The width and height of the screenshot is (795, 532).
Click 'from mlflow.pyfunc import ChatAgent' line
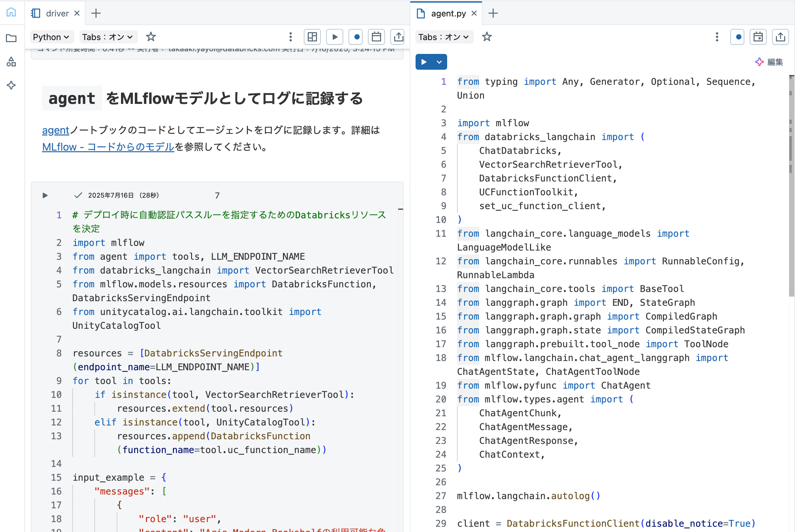coord(554,385)
